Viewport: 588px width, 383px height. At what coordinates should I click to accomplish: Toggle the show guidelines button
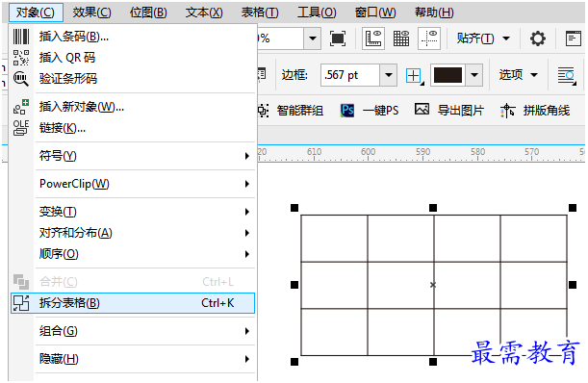(429, 38)
